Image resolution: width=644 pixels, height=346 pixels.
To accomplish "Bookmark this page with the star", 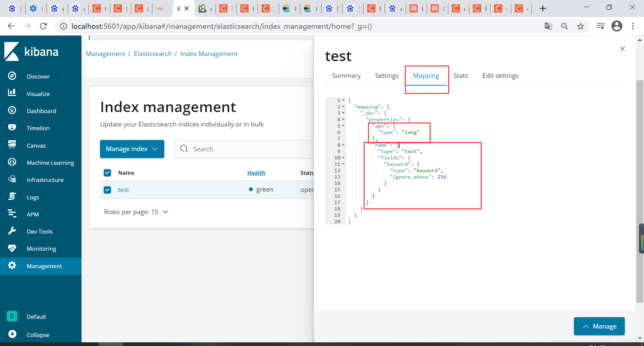I will click(x=581, y=26).
